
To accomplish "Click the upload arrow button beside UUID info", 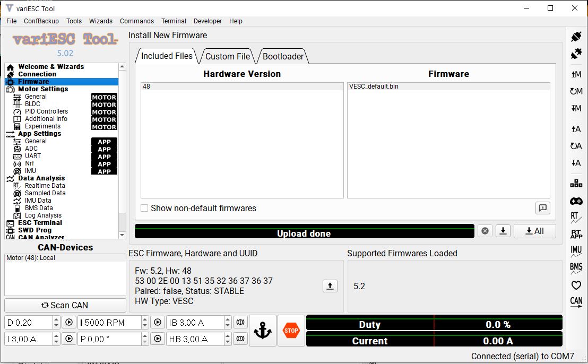I will tap(330, 286).
